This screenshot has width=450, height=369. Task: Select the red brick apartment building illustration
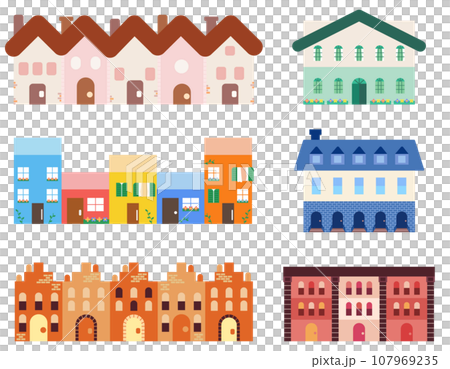pos(359,304)
